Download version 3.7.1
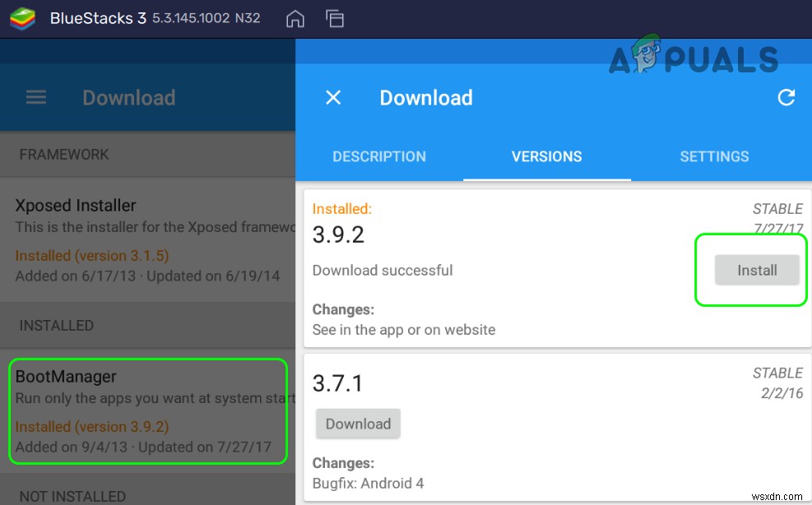The height and width of the screenshot is (505, 812). pyautogui.click(x=357, y=424)
